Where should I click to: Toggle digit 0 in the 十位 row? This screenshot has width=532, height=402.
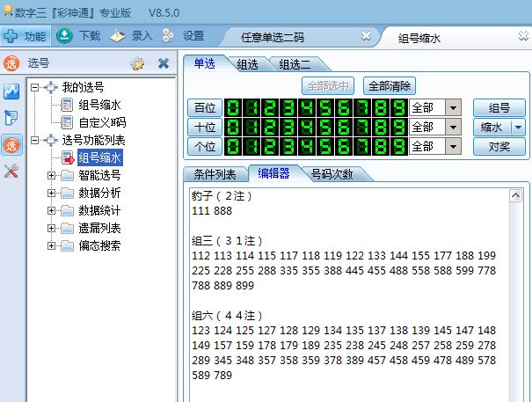[233, 128]
